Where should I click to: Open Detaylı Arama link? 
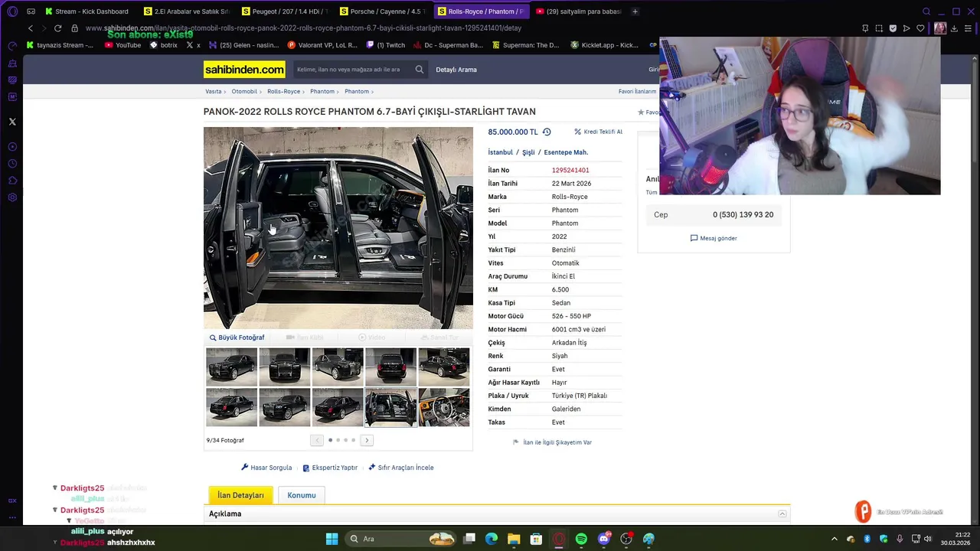456,70
